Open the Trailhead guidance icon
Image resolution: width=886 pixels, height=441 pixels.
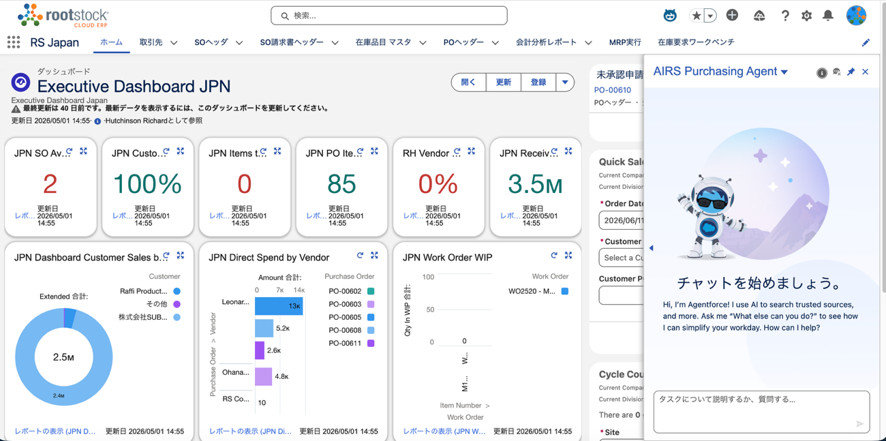point(759,16)
